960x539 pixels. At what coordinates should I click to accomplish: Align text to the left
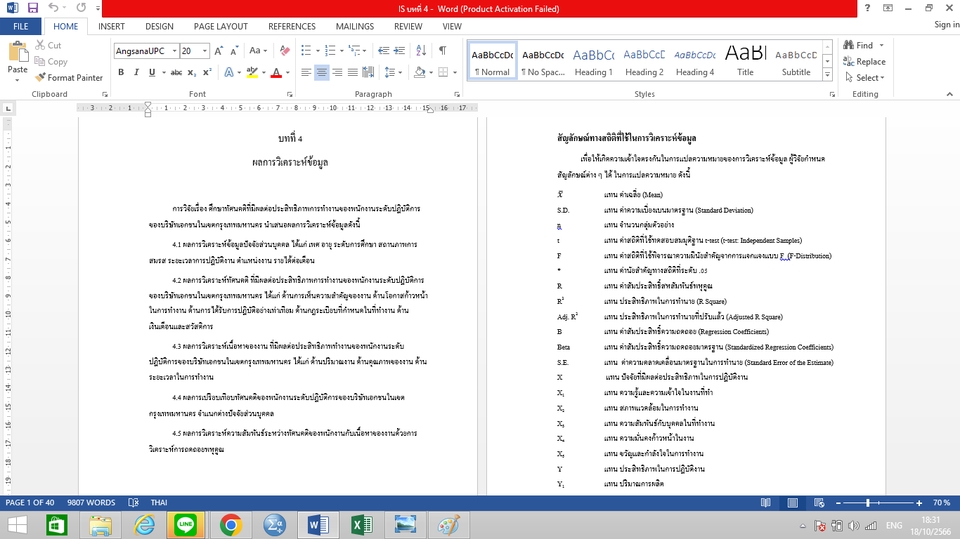click(306, 72)
